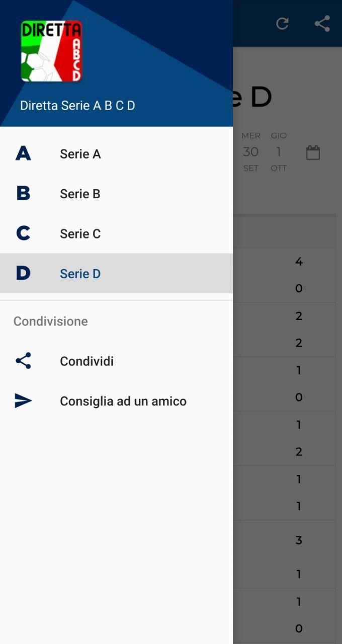Image resolution: width=342 pixels, height=644 pixels.
Task: Tap the share icon beside Condividi
Action: coord(23,361)
